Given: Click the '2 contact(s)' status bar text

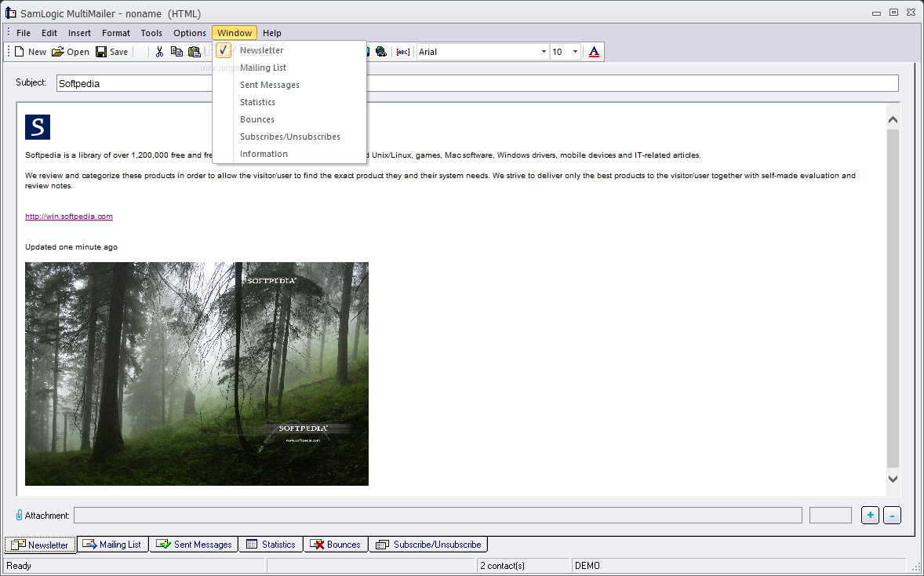Looking at the screenshot, I should 502,566.
